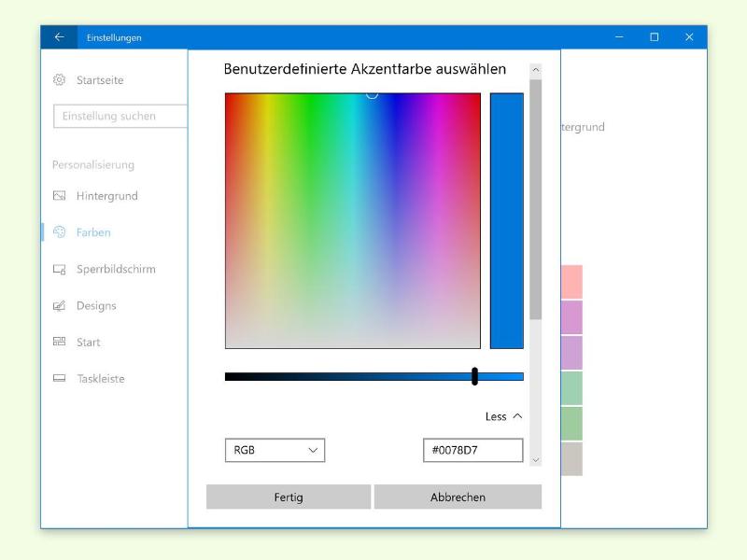Click the Taskleiste bar icon
The width and height of the screenshot is (747, 560).
(60, 379)
